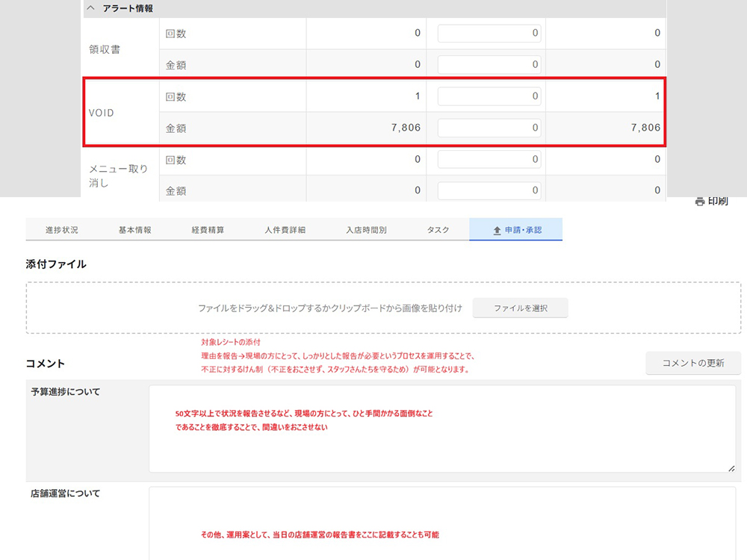Click the printer icon next to 印刷
The height and width of the screenshot is (560, 747).
[700, 202]
